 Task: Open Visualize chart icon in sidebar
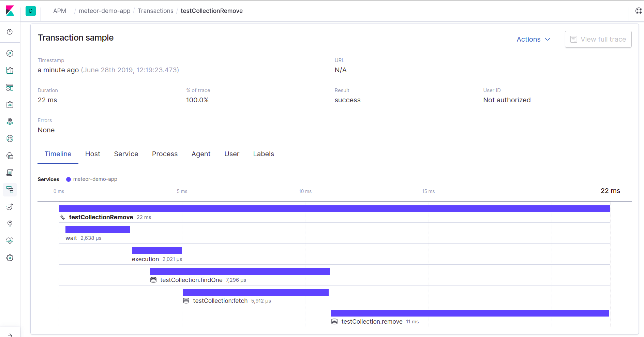click(10, 70)
